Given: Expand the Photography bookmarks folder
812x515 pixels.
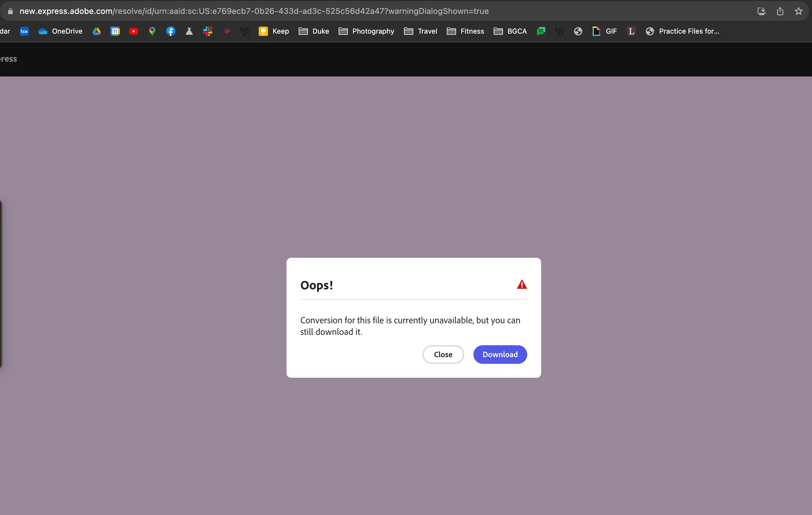Looking at the screenshot, I should point(367,31).
